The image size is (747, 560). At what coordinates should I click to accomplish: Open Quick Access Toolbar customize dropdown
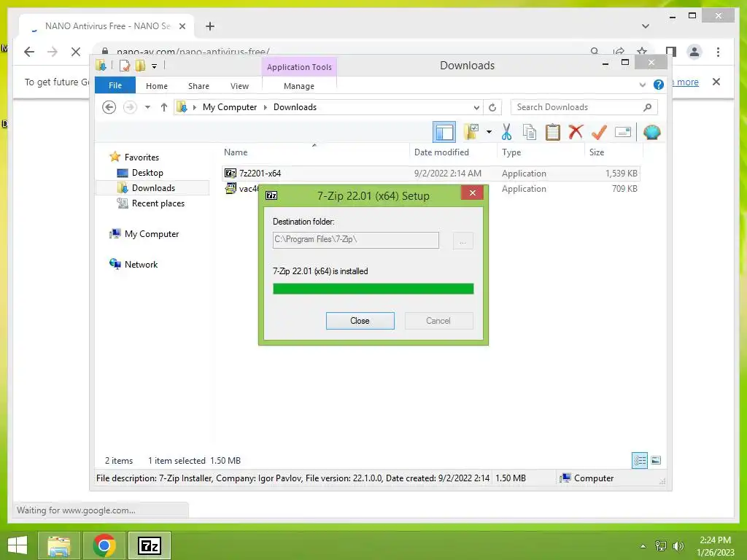click(155, 66)
